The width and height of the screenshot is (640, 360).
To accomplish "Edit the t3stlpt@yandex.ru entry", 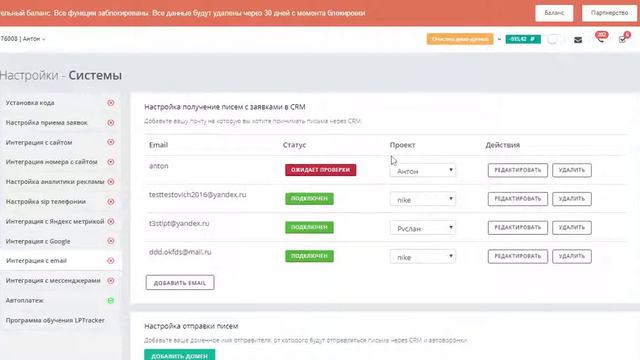I will (518, 227).
